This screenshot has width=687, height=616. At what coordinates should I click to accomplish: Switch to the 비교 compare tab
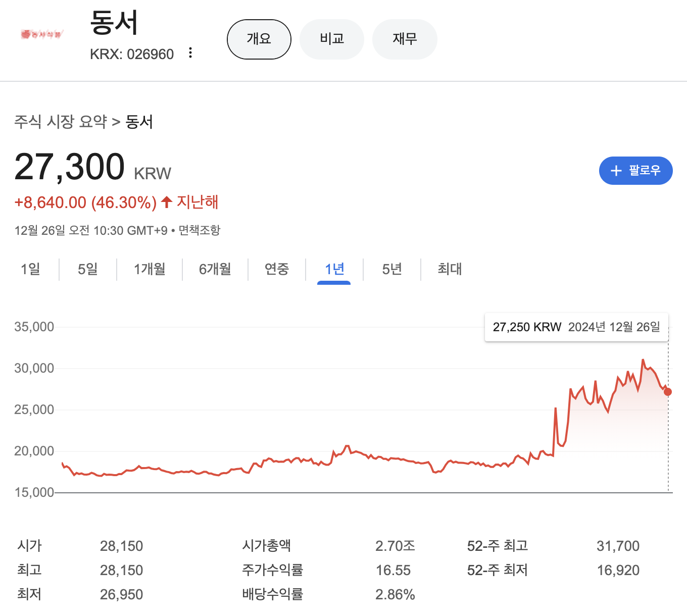point(332,39)
